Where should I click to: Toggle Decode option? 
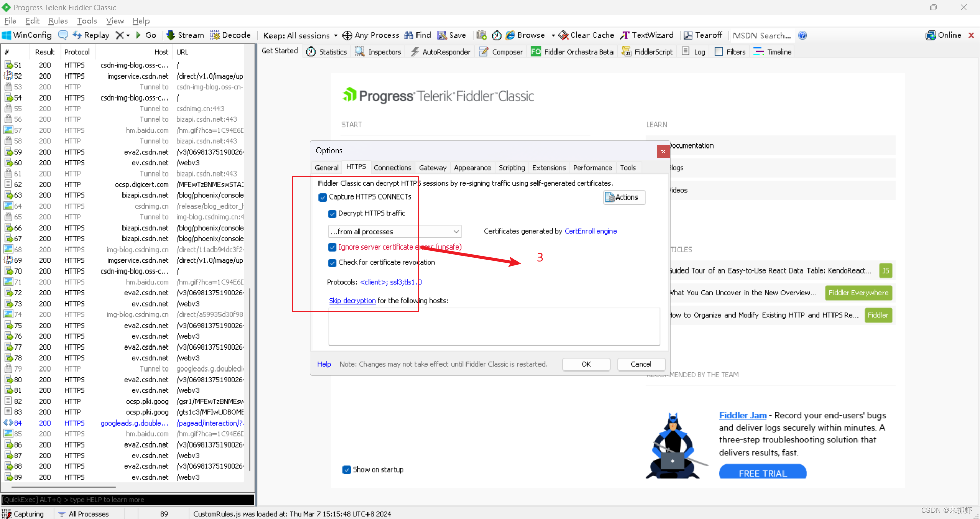pos(230,35)
